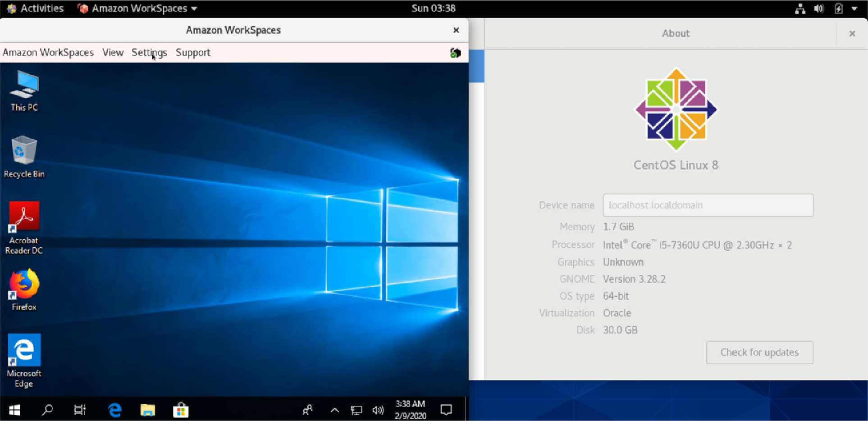Click the Device name field
This screenshot has height=421, width=868.
[708, 205]
